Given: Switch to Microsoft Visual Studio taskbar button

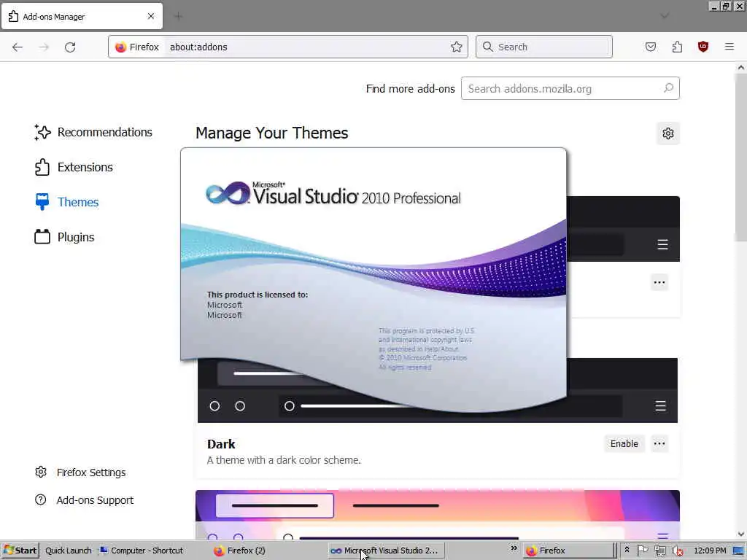Looking at the screenshot, I should [385, 551].
